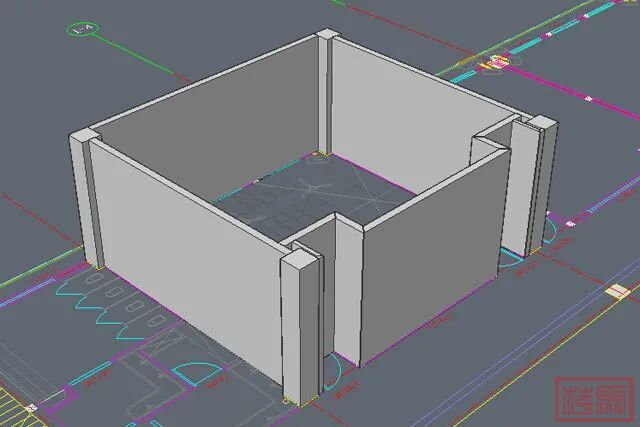Select the door swing arc beside the front column
The height and width of the screenshot is (427, 640).
point(342,383)
